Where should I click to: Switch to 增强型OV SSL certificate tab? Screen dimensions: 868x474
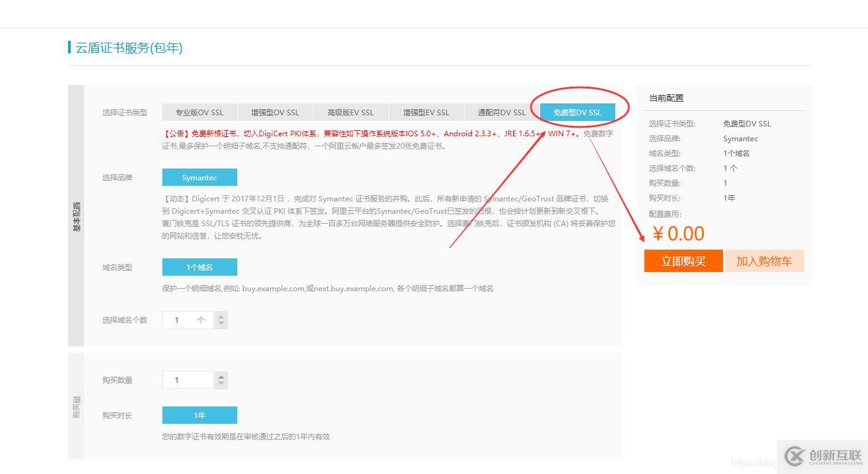coord(275,112)
